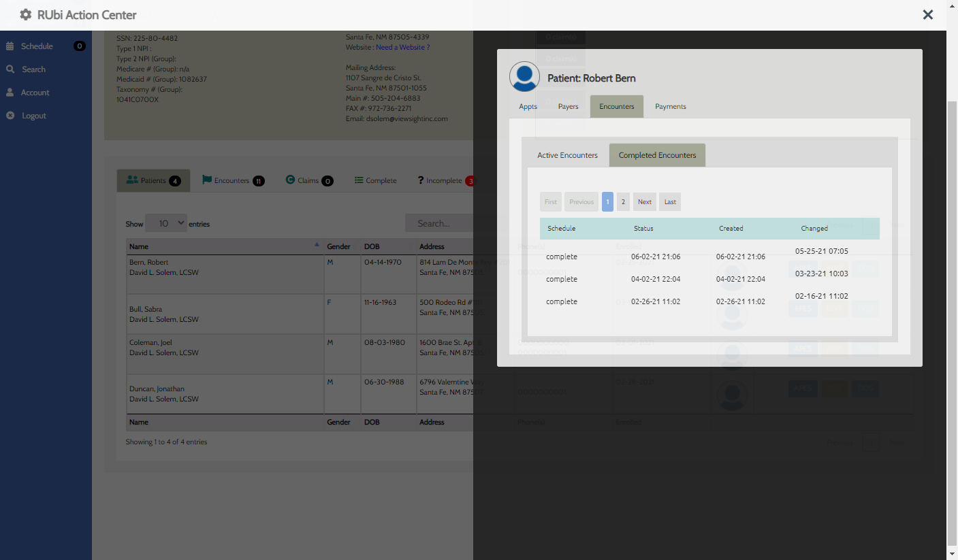The image size is (958, 560).
Task: Open Account in the sidebar
Action: [x=35, y=93]
